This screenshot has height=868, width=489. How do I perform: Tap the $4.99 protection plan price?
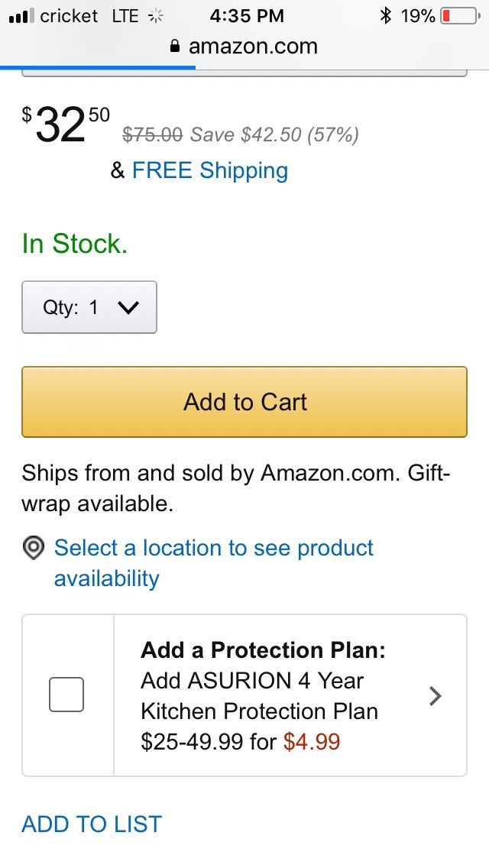[312, 742]
